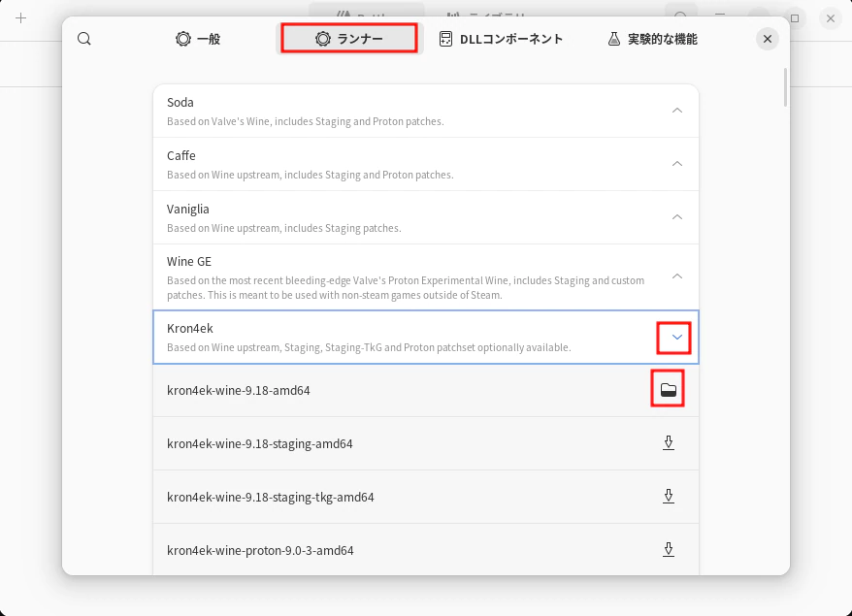852x616 pixels.
Task: Click the kron4ek-wine-proton-9.0-3-amd64 row label
Action: click(260, 550)
